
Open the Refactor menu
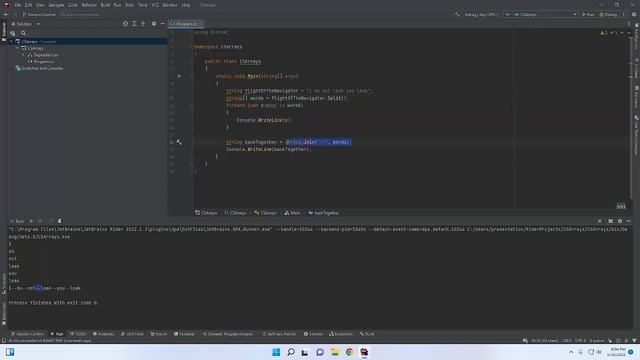pos(89,5)
